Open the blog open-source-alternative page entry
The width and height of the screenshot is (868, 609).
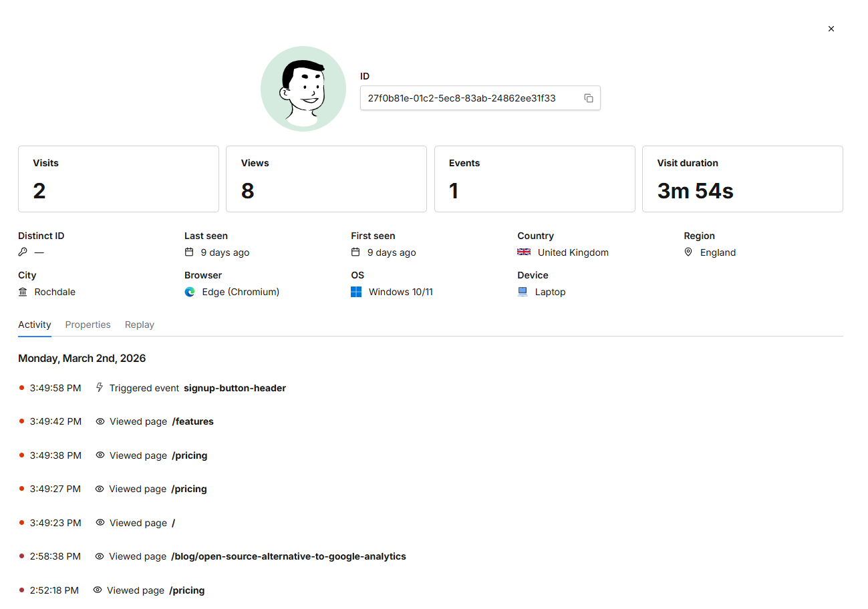click(x=288, y=556)
